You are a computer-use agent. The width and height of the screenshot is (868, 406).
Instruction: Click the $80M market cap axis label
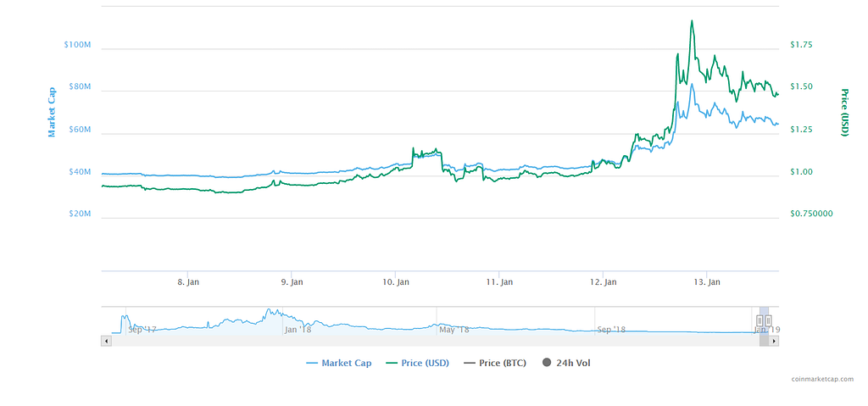(81, 87)
